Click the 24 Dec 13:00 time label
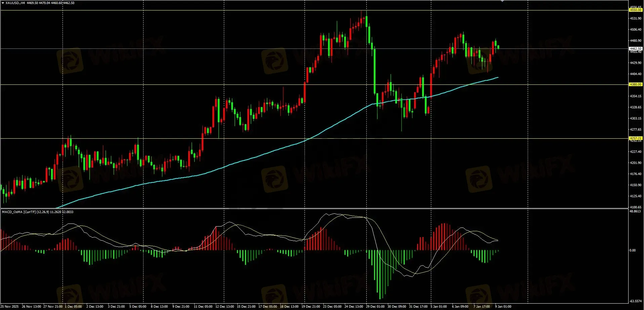The width and height of the screenshot is (644, 310). [x=354, y=307]
